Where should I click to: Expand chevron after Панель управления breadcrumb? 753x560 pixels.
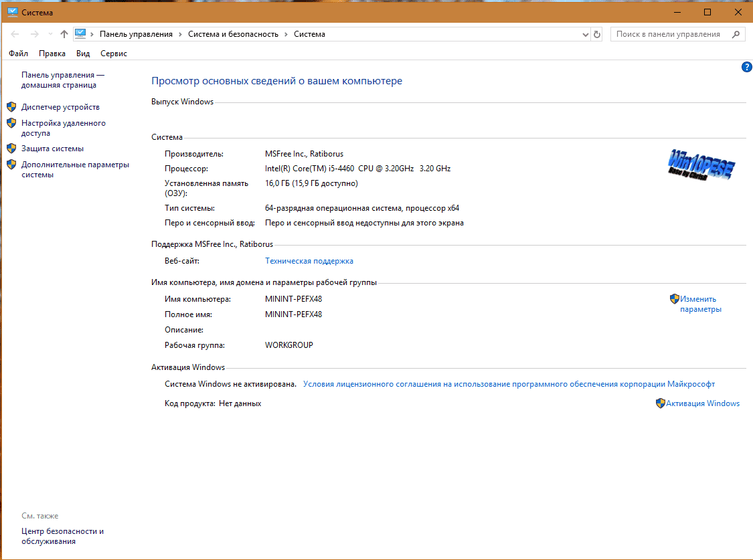click(180, 34)
